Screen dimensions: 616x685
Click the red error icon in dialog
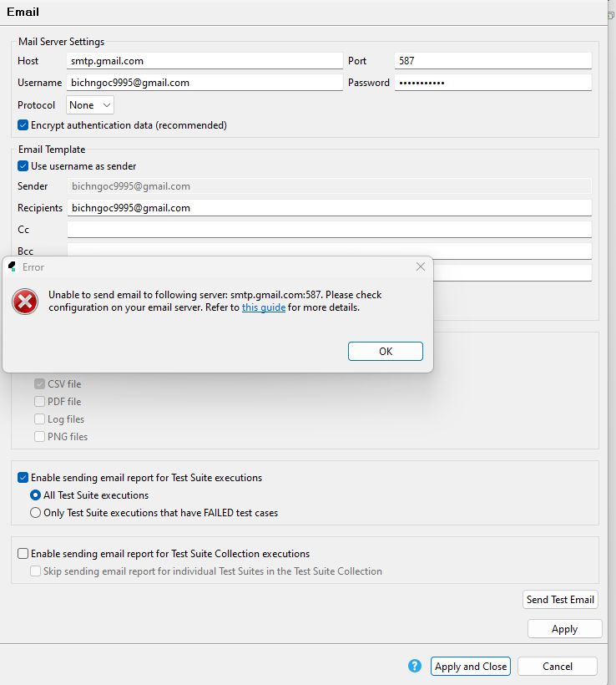(25, 301)
